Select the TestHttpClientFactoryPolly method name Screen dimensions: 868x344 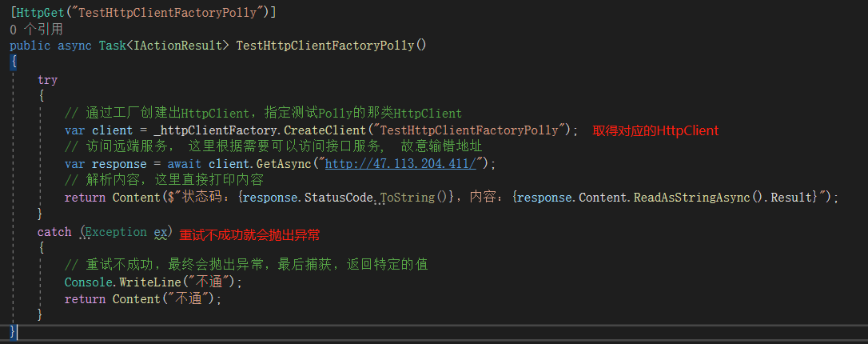[325, 46]
